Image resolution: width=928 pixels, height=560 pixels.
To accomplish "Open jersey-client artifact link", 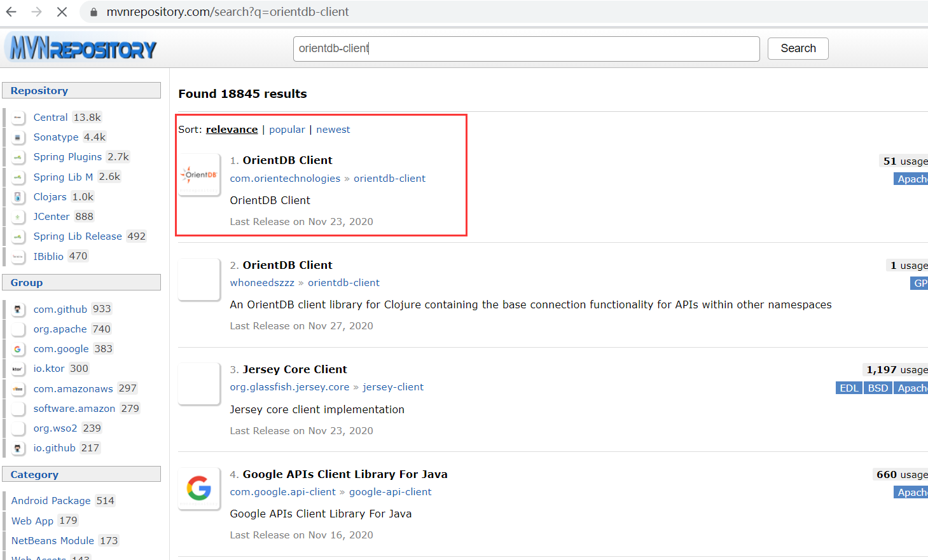I will coord(393,387).
